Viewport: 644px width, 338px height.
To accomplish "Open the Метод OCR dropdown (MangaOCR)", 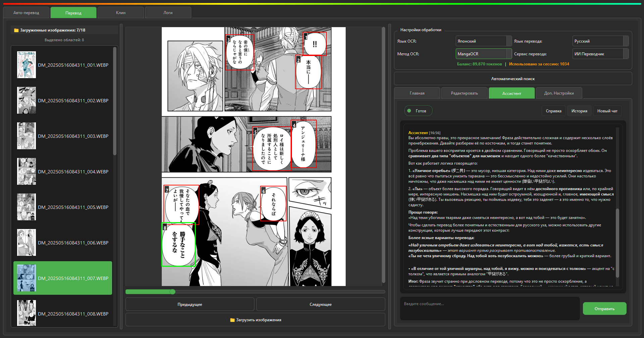I will (483, 54).
